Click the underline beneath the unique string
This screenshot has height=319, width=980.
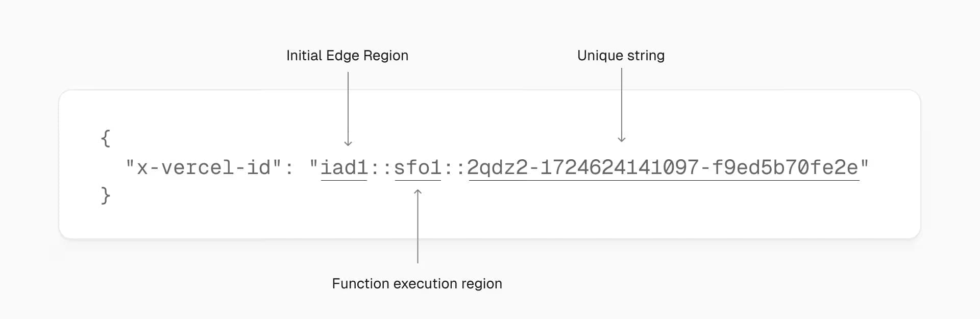point(664,181)
